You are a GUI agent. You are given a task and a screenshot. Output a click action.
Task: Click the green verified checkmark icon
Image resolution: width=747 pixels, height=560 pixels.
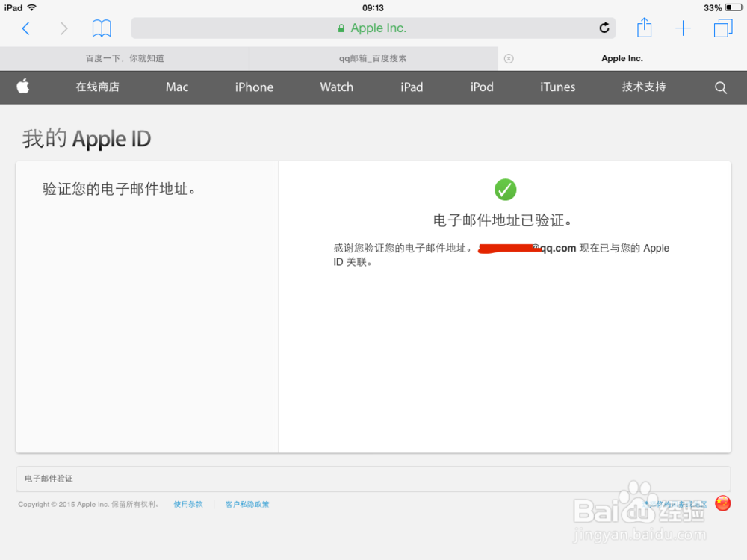[x=505, y=190]
